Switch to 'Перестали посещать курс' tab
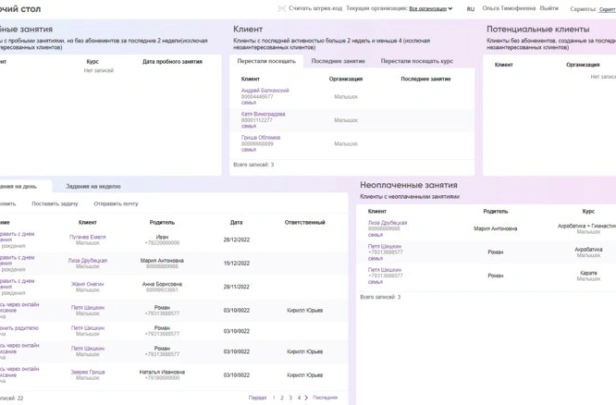 click(416, 61)
